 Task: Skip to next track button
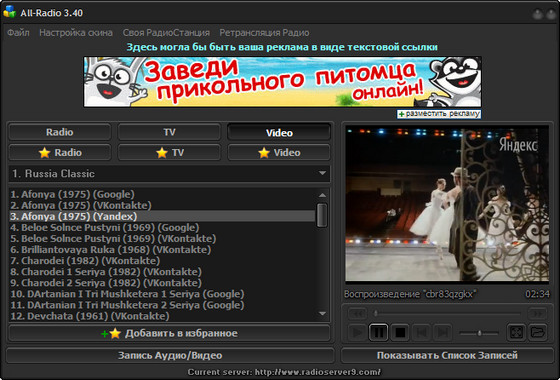click(x=443, y=332)
